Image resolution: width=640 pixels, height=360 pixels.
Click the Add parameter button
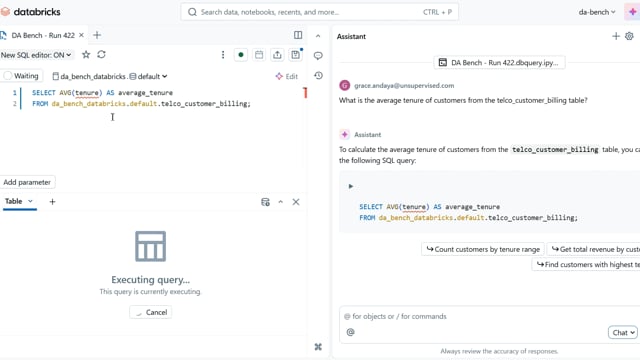[x=27, y=182]
